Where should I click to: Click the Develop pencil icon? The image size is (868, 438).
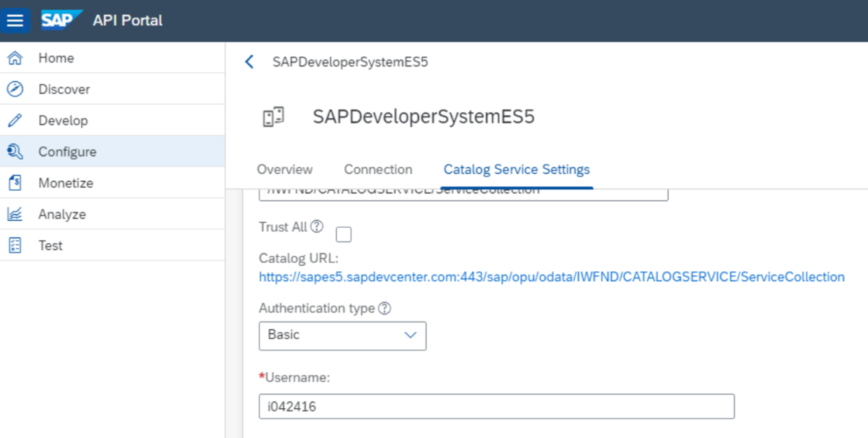[15, 121]
